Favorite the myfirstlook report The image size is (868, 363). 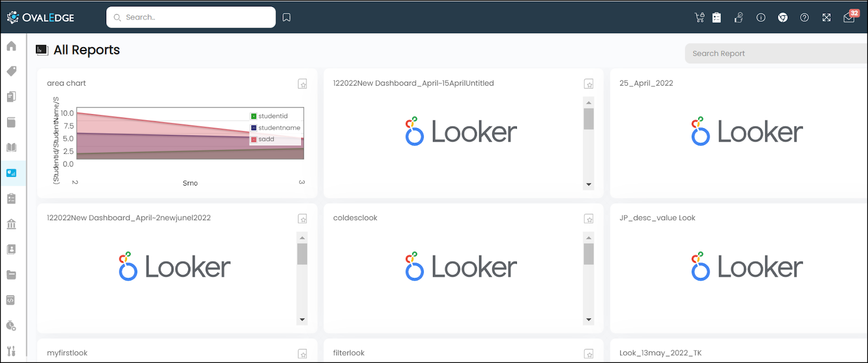(303, 354)
